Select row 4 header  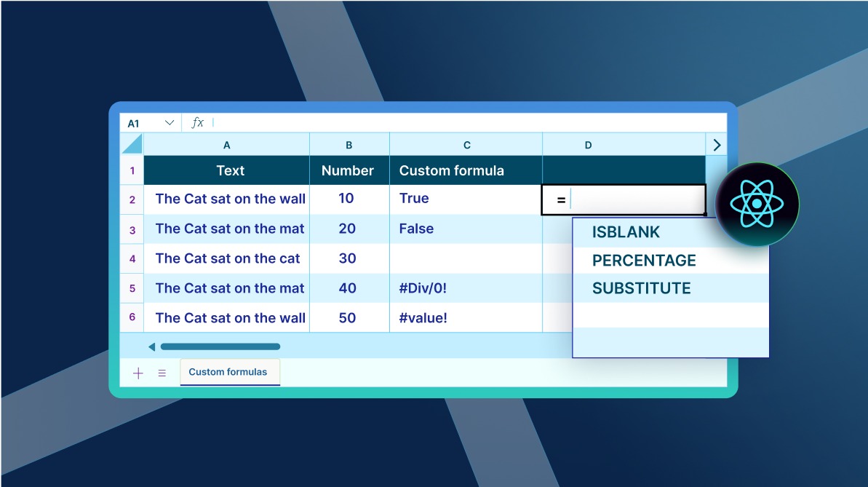pyautogui.click(x=132, y=258)
